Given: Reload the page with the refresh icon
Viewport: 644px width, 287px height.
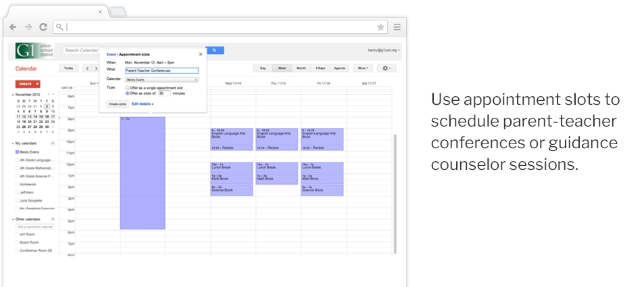Looking at the screenshot, I should pos(43,27).
